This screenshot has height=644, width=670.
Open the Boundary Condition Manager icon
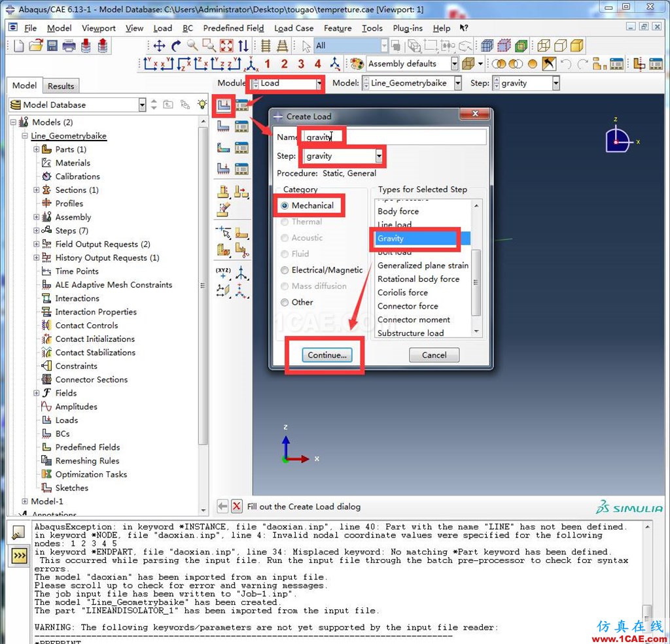coord(242,126)
